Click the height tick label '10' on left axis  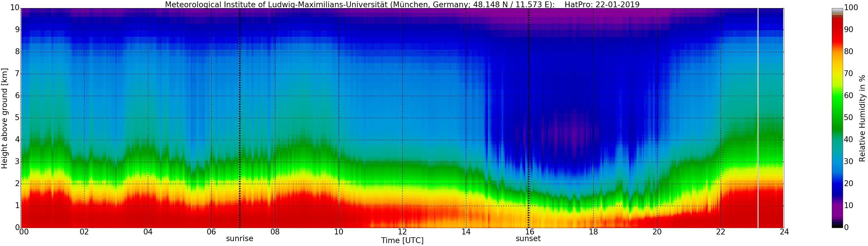[15, 8]
